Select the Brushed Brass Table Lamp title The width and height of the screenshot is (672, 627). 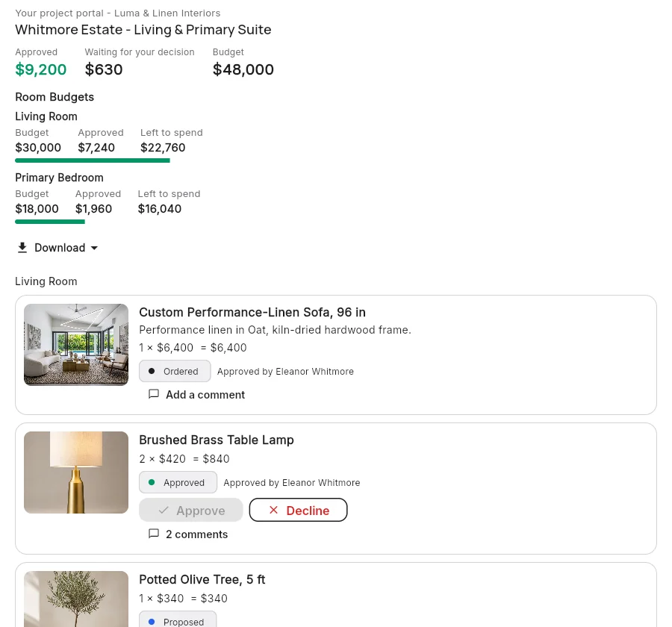(x=217, y=440)
